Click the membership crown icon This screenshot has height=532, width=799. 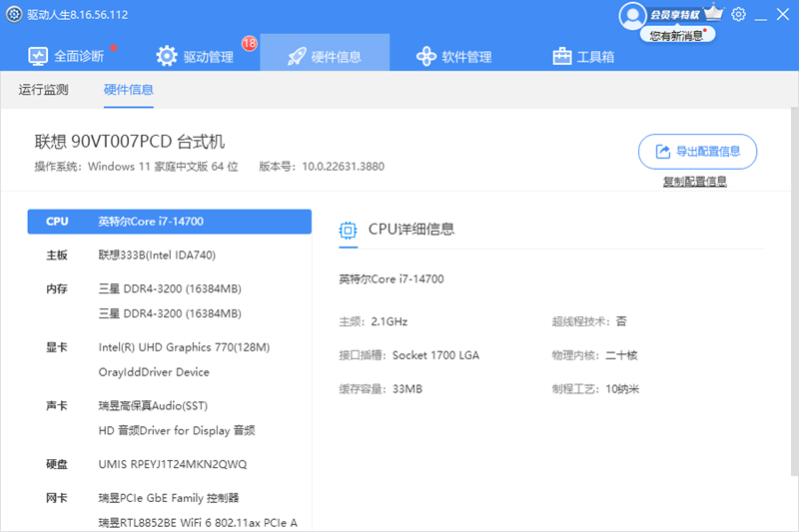click(713, 14)
